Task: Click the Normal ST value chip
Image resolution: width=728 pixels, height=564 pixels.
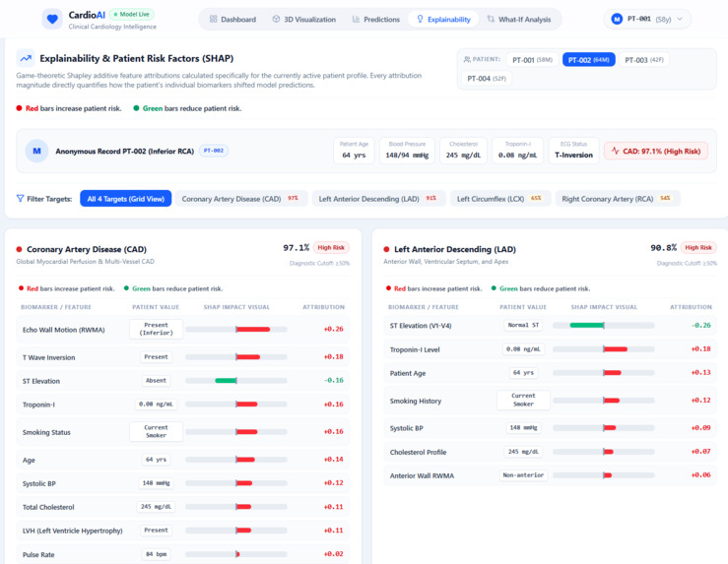Action: (523, 326)
